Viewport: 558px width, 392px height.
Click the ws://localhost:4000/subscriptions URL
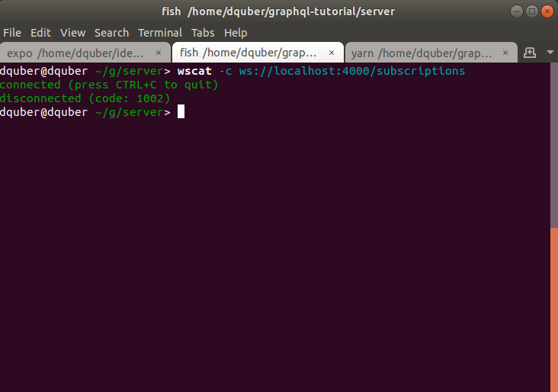point(352,71)
